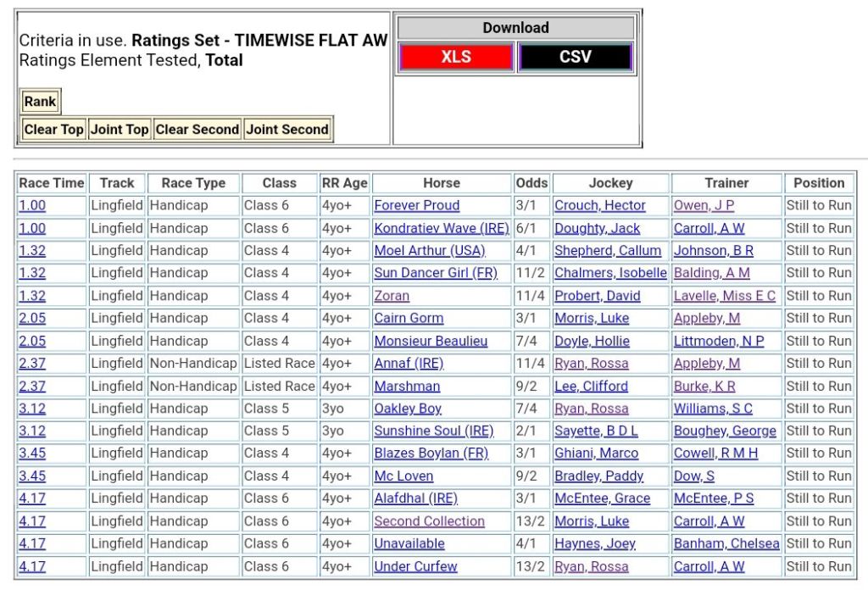Viewport: 868px width, 590px height.
Task: Select the Clear Top filter
Action: coord(53,130)
